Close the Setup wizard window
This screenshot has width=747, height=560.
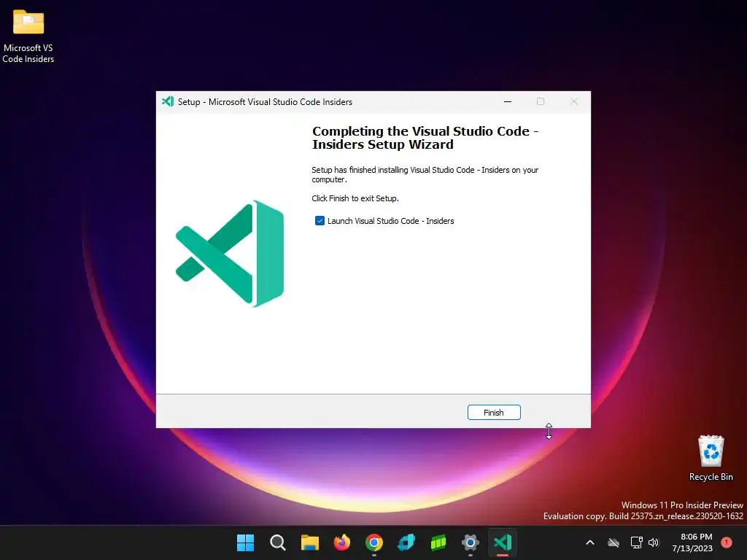click(574, 101)
